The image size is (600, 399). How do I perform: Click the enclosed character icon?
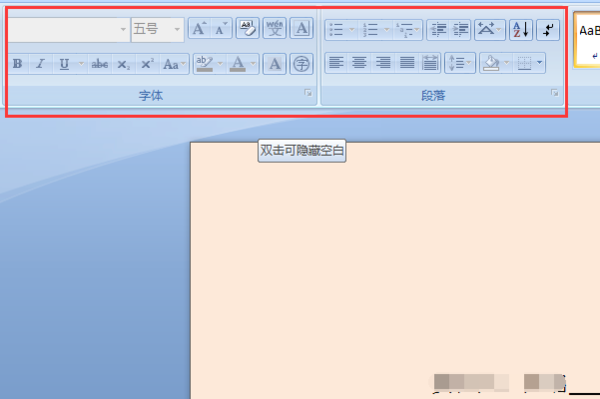click(302, 64)
